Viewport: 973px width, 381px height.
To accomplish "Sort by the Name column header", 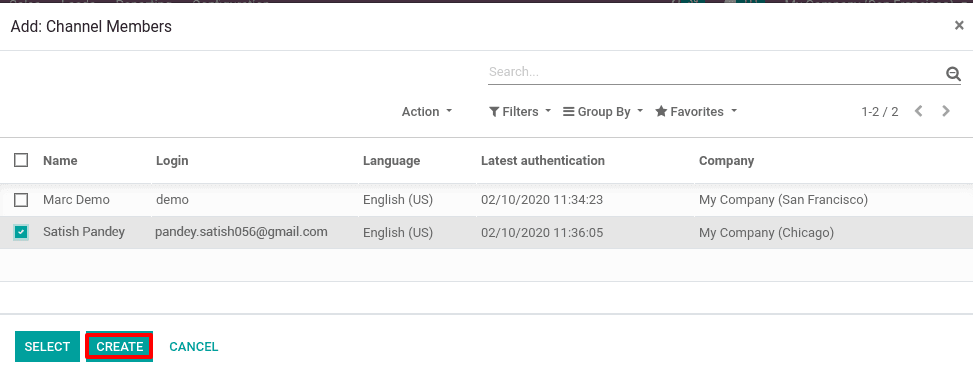I will [60, 161].
